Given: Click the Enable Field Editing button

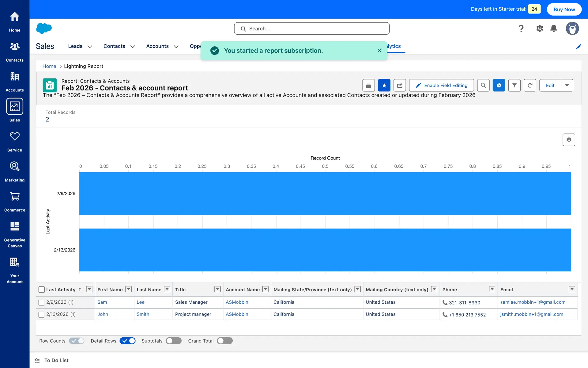Looking at the screenshot, I should coord(441,85).
